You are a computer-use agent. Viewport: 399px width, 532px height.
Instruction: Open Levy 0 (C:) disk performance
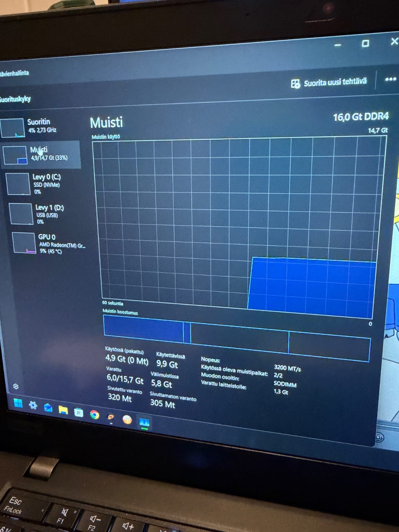43,184
